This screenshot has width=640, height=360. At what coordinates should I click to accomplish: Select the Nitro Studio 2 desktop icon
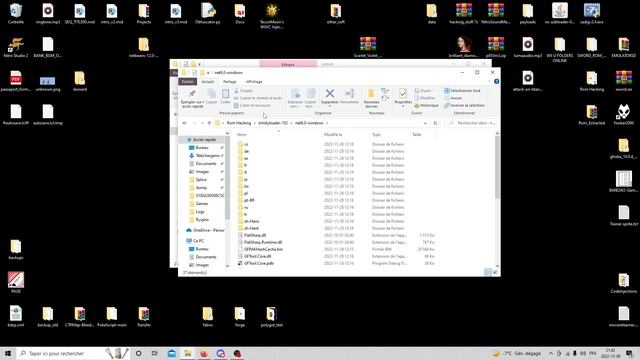click(x=16, y=47)
